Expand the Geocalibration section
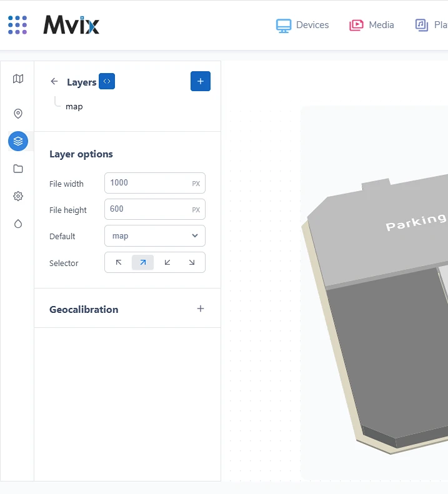 click(x=201, y=309)
